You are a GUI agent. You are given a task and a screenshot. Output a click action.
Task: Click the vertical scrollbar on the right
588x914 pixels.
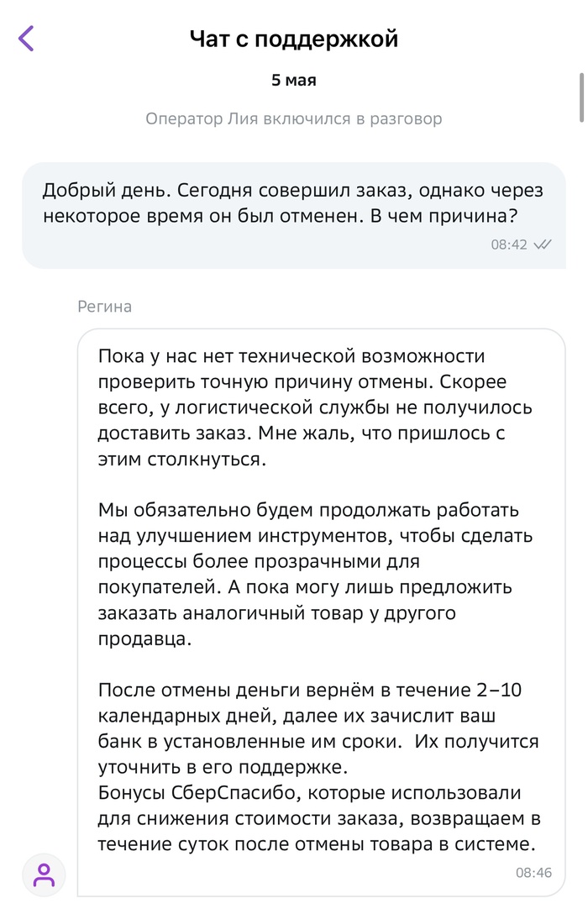pyautogui.click(x=580, y=99)
